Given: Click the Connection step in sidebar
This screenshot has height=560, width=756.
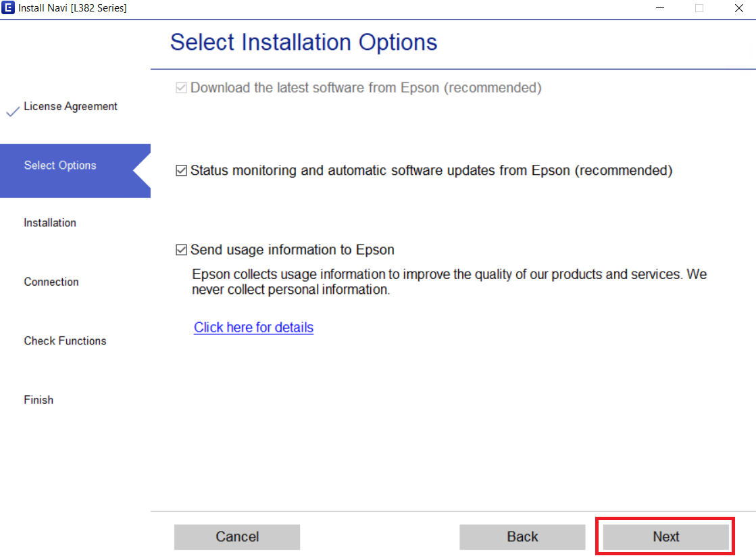Looking at the screenshot, I should [51, 282].
